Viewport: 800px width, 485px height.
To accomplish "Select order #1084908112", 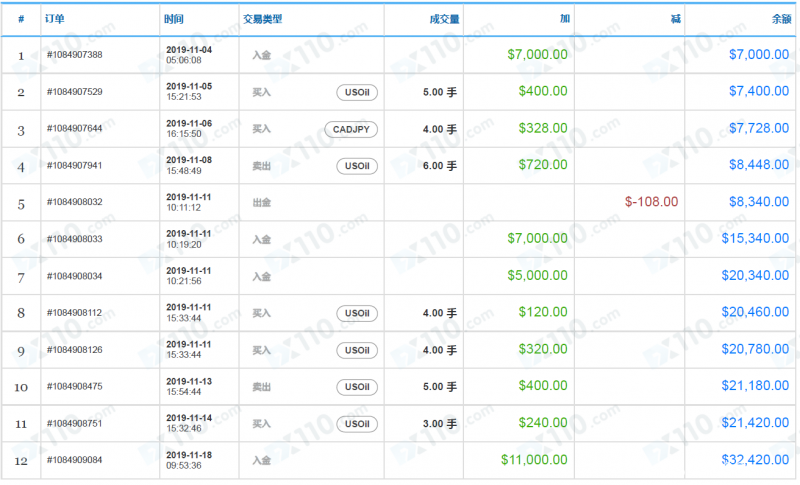I will tap(74, 313).
